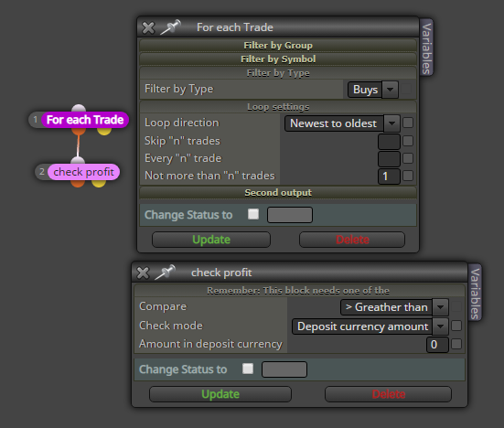Click orange output connector of check profit
The image size is (504, 428).
78,183
